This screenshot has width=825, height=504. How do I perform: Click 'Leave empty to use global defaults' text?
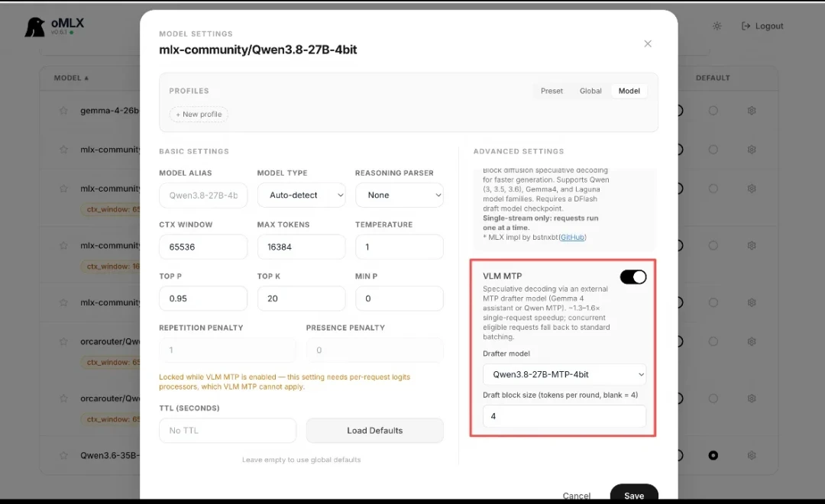click(x=302, y=460)
